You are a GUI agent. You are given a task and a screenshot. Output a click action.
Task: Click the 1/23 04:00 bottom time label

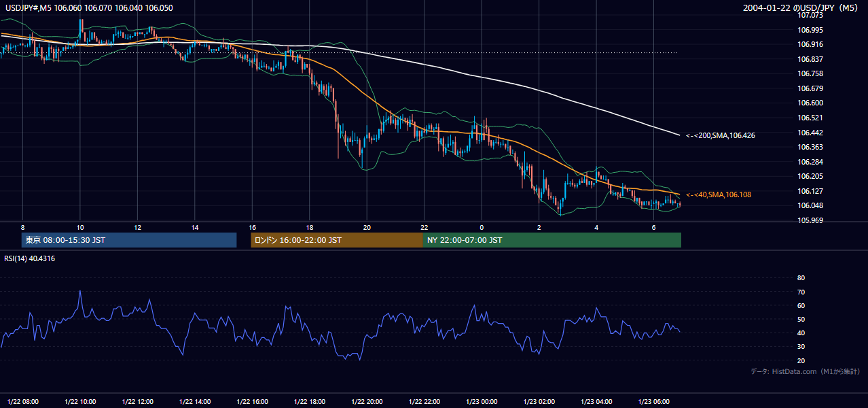(x=596, y=401)
